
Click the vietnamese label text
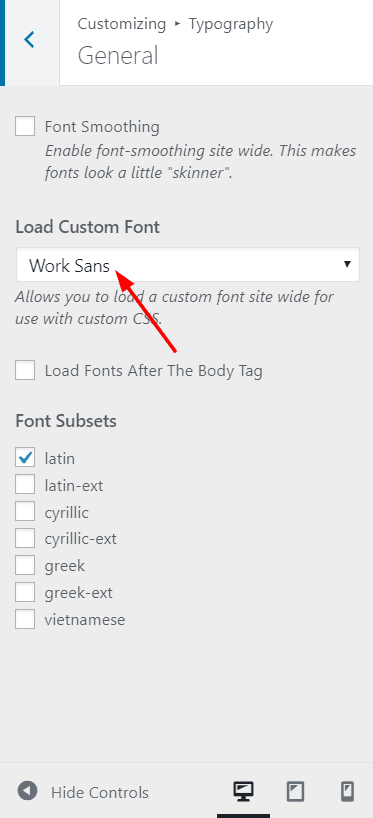[x=85, y=620]
